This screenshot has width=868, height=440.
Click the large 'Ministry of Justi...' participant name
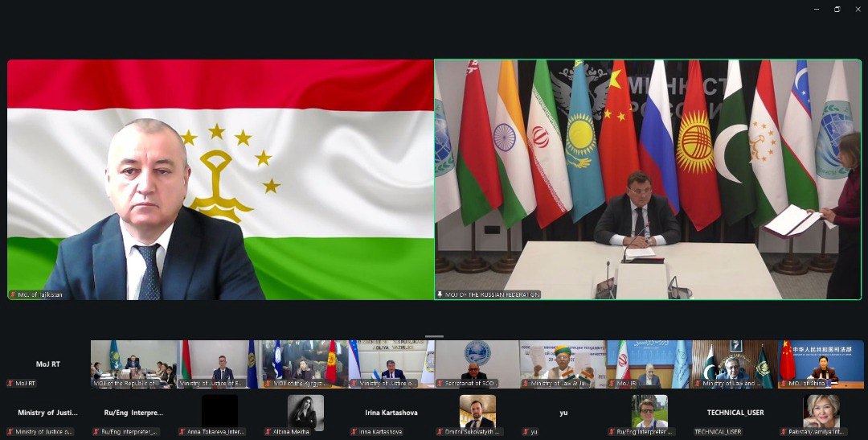[48, 413]
